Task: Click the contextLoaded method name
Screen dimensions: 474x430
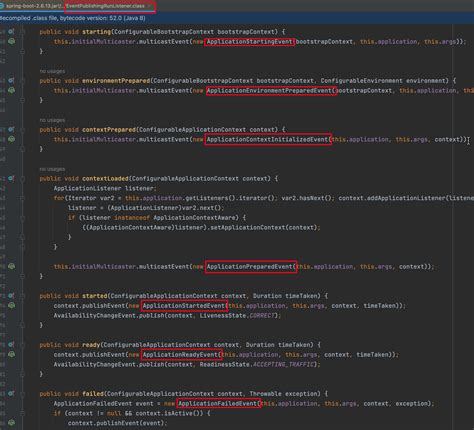Action: (x=105, y=179)
